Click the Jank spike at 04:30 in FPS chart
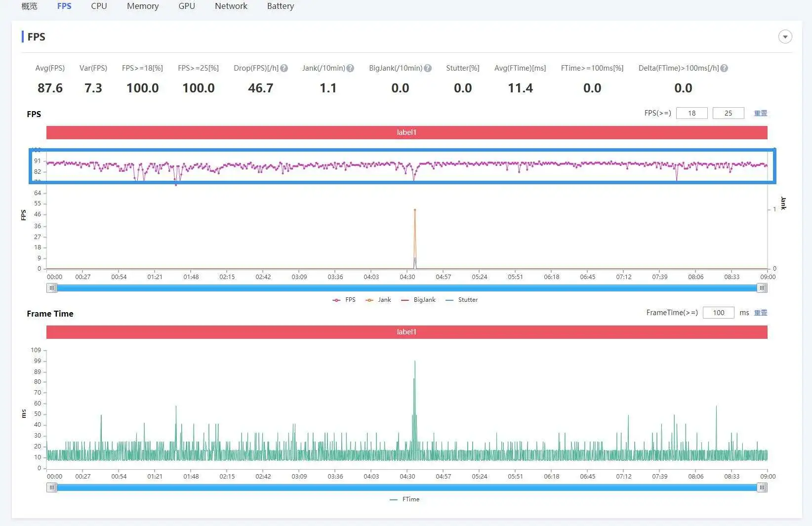812x526 pixels. [x=415, y=210]
